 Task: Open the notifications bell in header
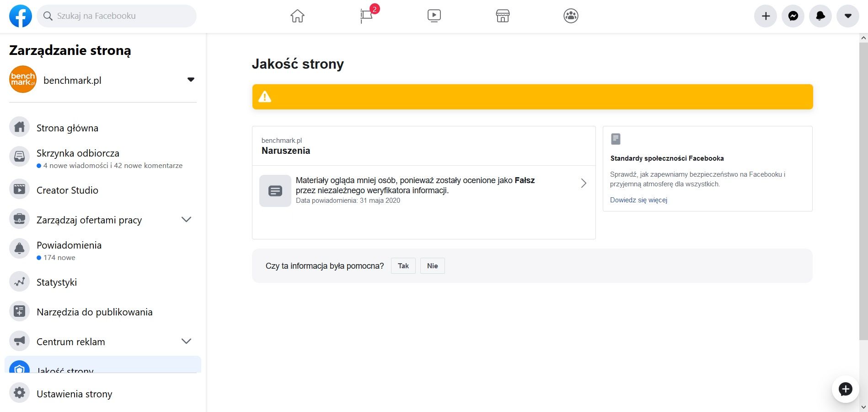click(x=820, y=16)
